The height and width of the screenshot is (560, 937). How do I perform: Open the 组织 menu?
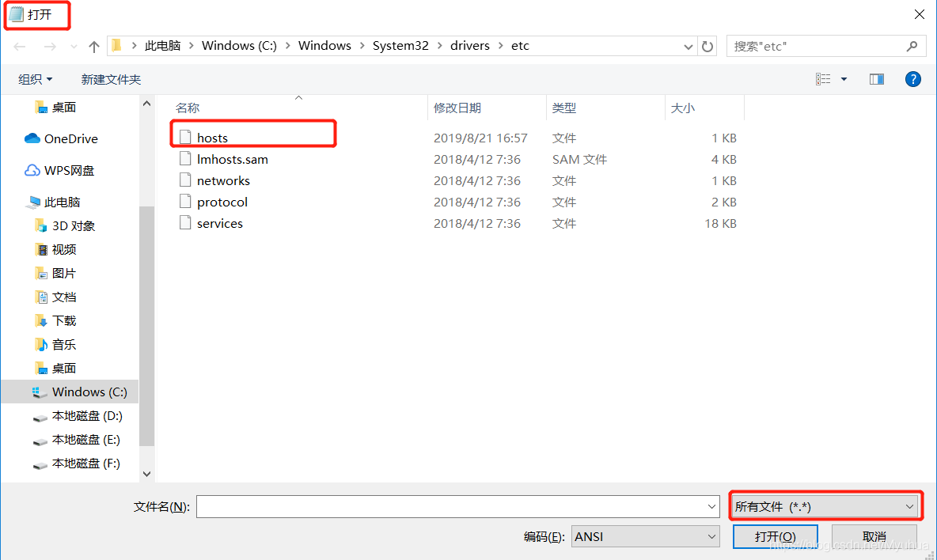coord(36,79)
